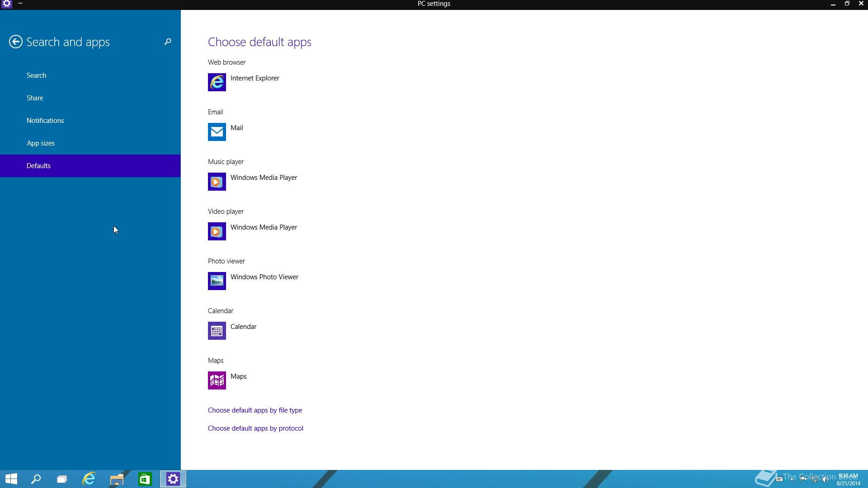This screenshot has height=488, width=868.
Task: Go back using the arrow beside Search and apps
Action: coord(16,42)
